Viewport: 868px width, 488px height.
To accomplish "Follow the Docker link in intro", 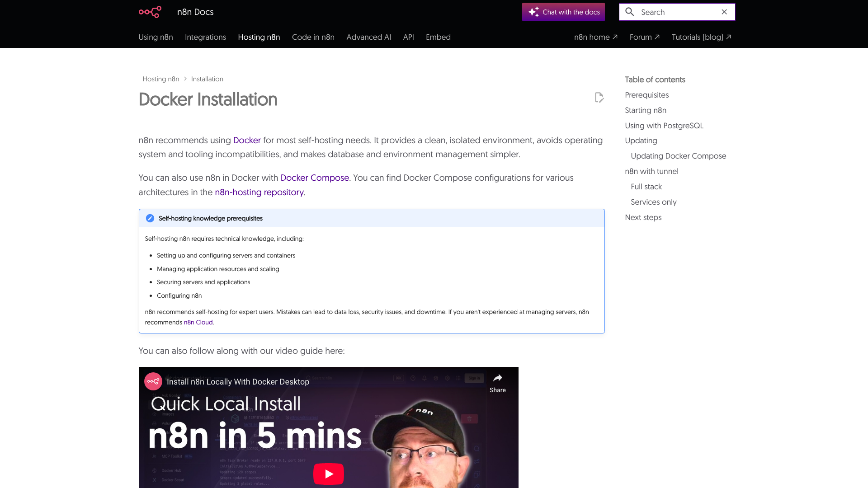I will pos(247,141).
